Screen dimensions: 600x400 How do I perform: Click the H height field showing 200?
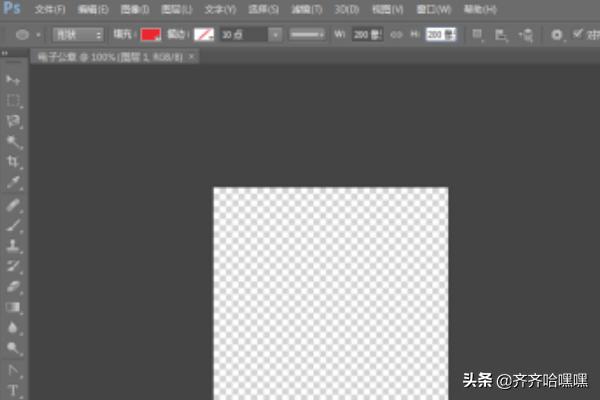tap(441, 35)
